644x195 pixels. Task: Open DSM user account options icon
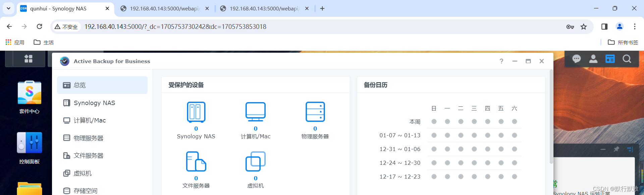(593, 59)
